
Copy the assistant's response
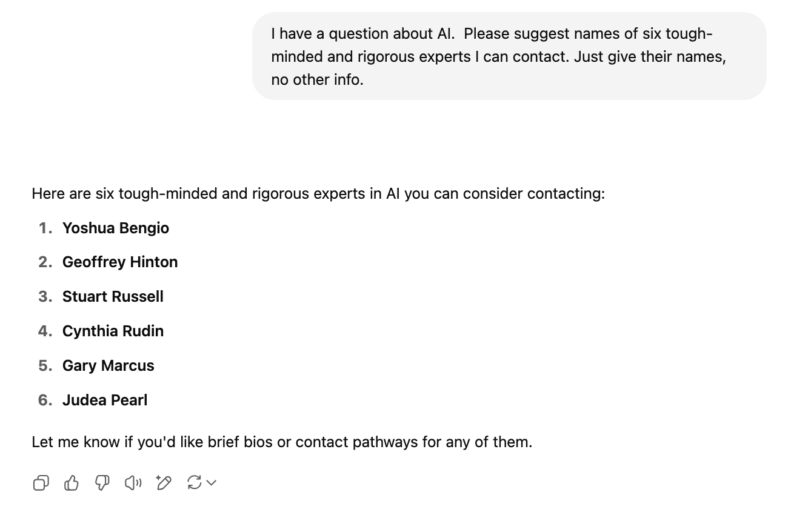click(x=41, y=482)
